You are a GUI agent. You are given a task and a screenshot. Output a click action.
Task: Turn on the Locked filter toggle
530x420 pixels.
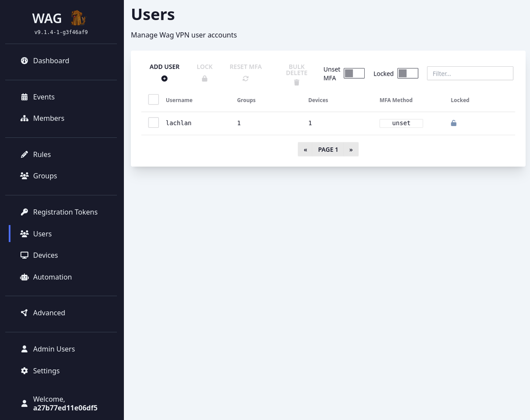coord(408,73)
